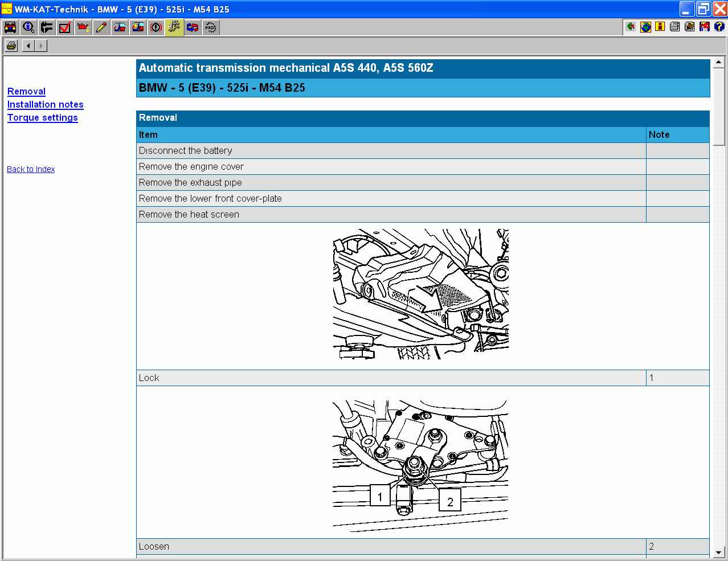Select the caliper measurement data icon
This screenshot has height=561, width=728.
point(47,27)
